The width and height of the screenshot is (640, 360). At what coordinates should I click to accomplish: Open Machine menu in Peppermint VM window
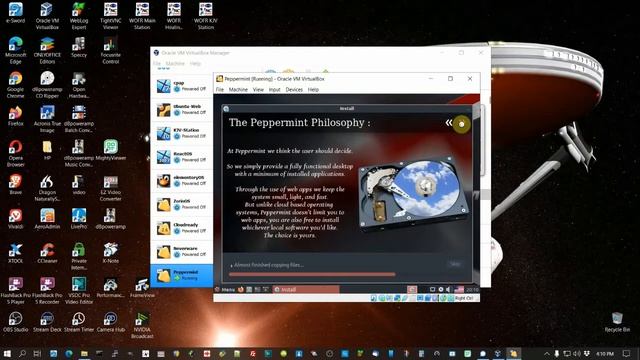pos(238,89)
